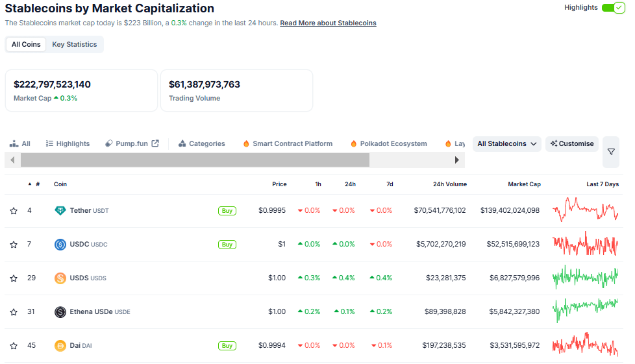
Task: Click USDS's 7-day sparkline chart
Action: point(586,277)
